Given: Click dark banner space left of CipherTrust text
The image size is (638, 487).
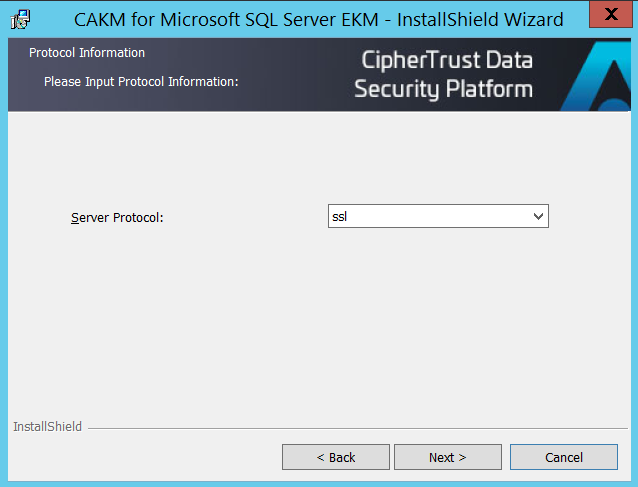Looking at the screenshot, I should tap(290, 75).
